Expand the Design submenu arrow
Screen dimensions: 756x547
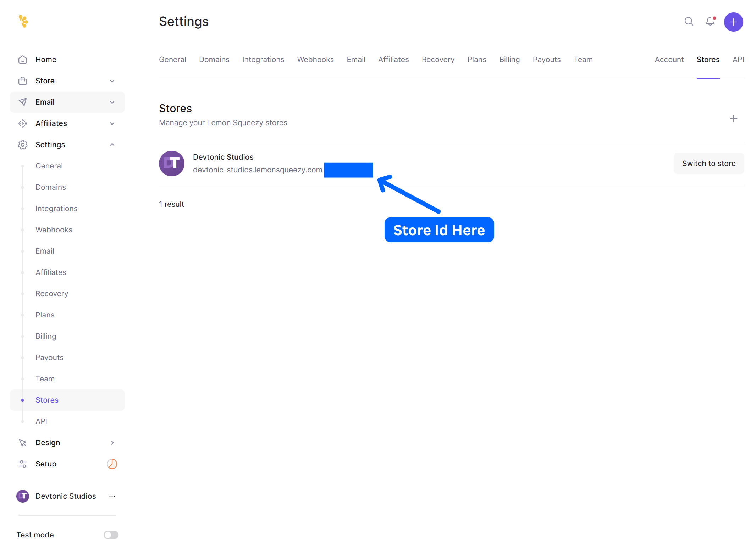coord(112,442)
